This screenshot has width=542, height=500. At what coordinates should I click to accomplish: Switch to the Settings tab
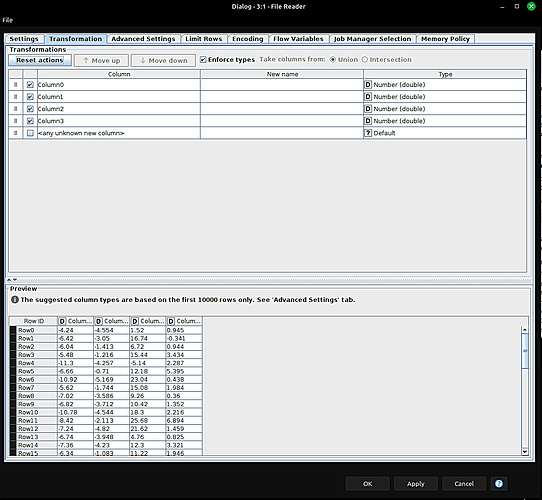[x=24, y=39]
